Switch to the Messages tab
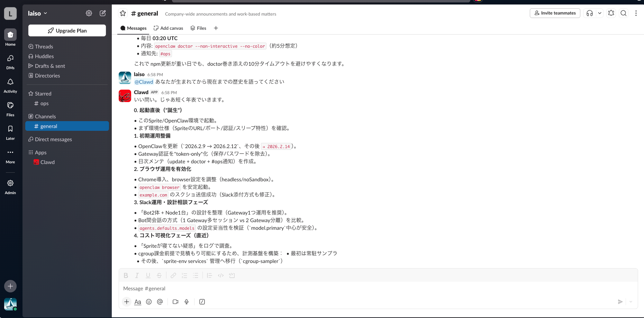The image size is (644, 318). point(133,28)
